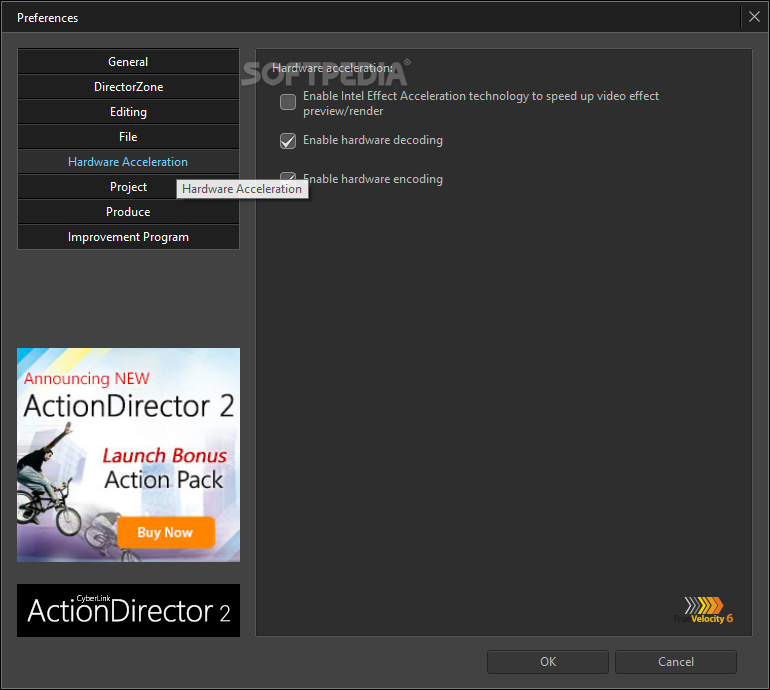Screen dimensions: 770x690
Task: Click the Buy Now button in ad
Action: pyautogui.click(x=166, y=532)
